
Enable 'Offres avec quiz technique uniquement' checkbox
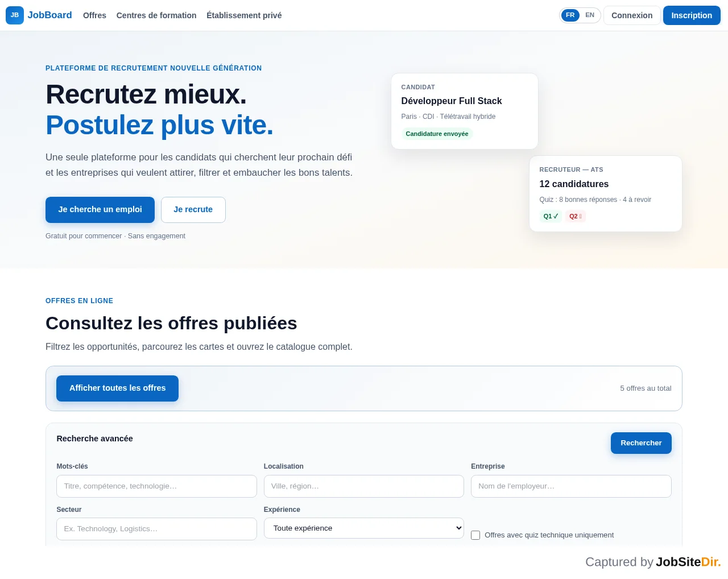pyautogui.click(x=475, y=535)
